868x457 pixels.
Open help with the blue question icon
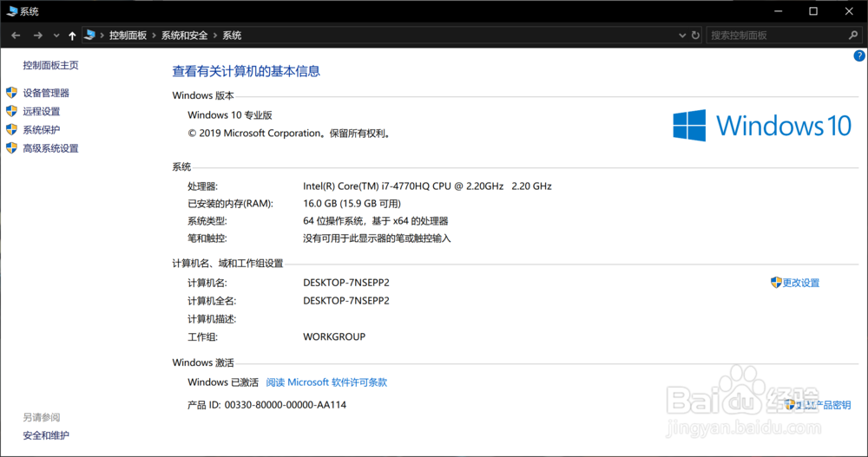pyautogui.click(x=859, y=55)
